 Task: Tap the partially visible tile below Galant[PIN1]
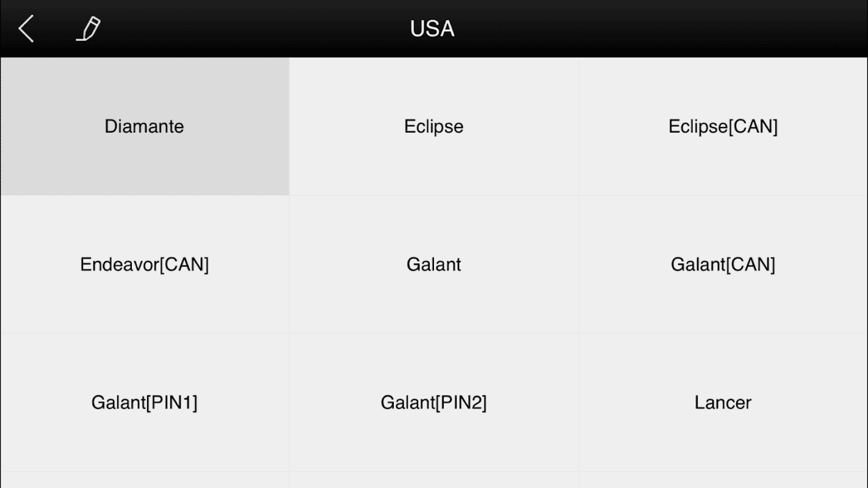[145, 480]
